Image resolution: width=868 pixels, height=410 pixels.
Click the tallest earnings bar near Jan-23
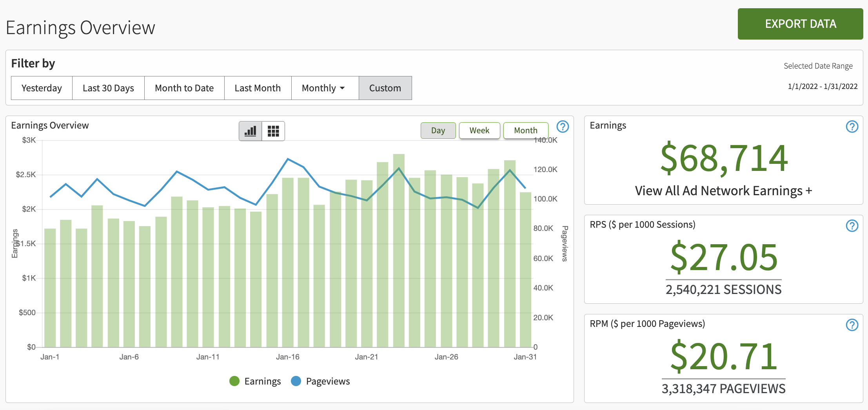(x=399, y=251)
